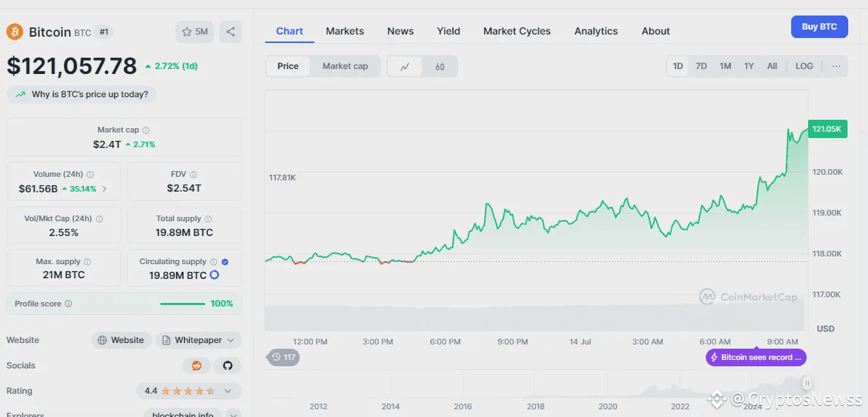The image size is (868, 417).
Task: Open the Yield tab
Action: pos(448,31)
